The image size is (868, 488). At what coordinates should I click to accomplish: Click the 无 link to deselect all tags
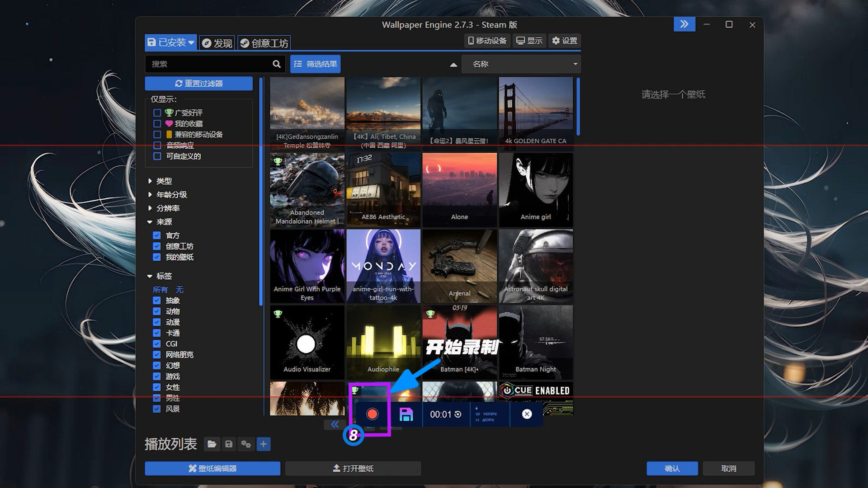click(179, 290)
